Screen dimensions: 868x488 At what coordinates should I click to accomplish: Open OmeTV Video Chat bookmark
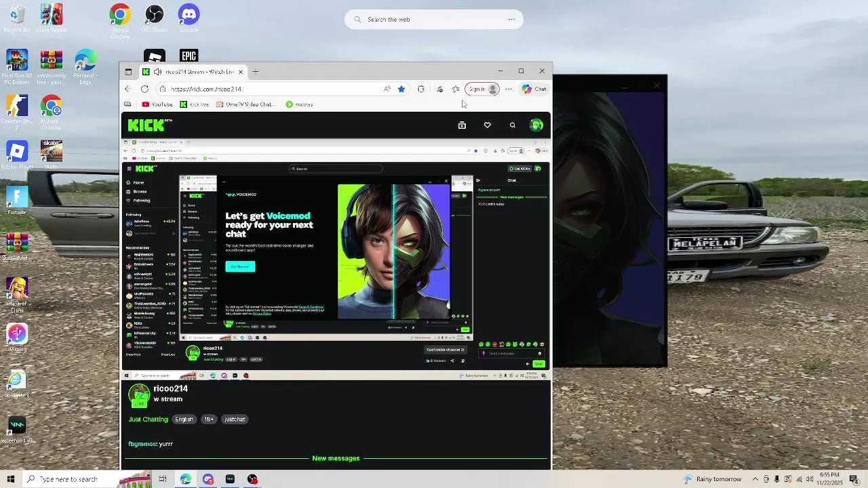[x=244, y=104]
